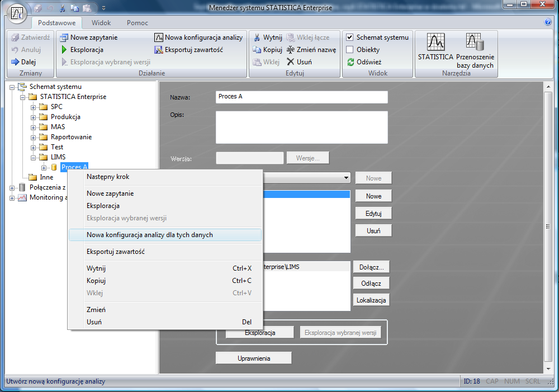559x392 pixels.
Task: Select the Podstawowe ribbon tab
Action: (x=56, y=23)
